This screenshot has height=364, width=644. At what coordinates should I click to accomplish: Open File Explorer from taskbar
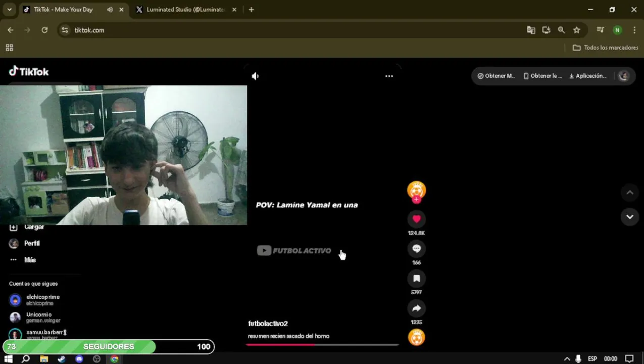click(44, 359)
